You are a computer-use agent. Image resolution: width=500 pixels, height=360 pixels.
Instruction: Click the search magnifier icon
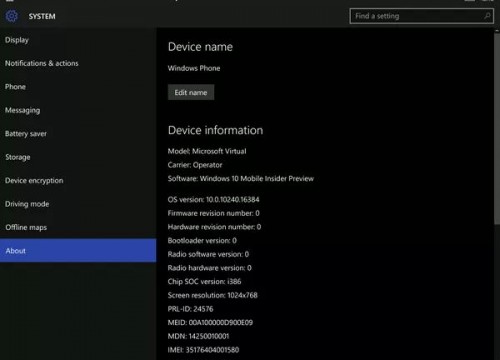click(487, 16)
